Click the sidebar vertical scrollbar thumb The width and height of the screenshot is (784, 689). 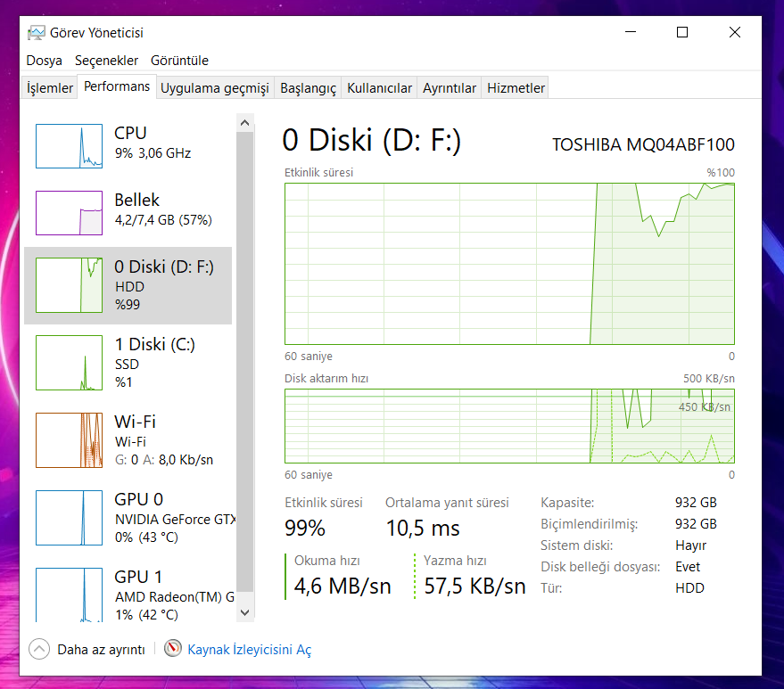[244, 362]
